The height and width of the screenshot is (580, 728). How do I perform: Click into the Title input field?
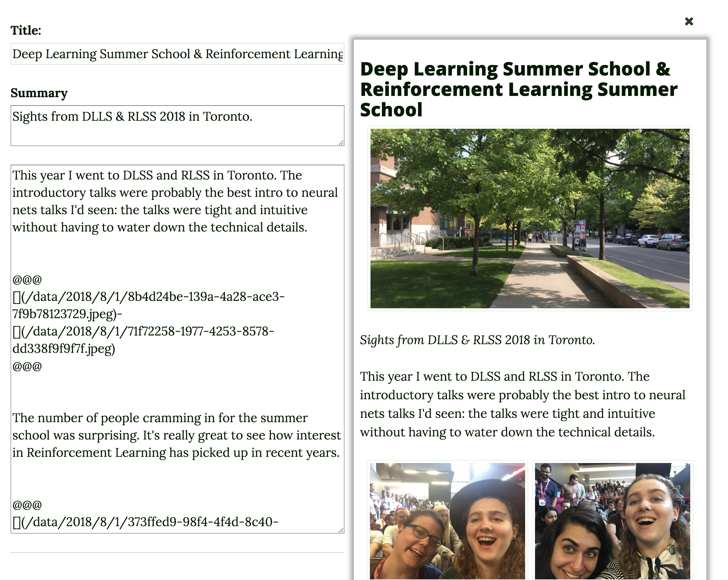177,54
